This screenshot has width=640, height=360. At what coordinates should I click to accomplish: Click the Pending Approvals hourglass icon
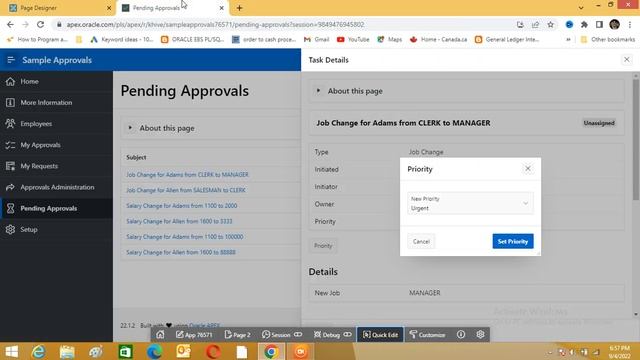point(10,209)
